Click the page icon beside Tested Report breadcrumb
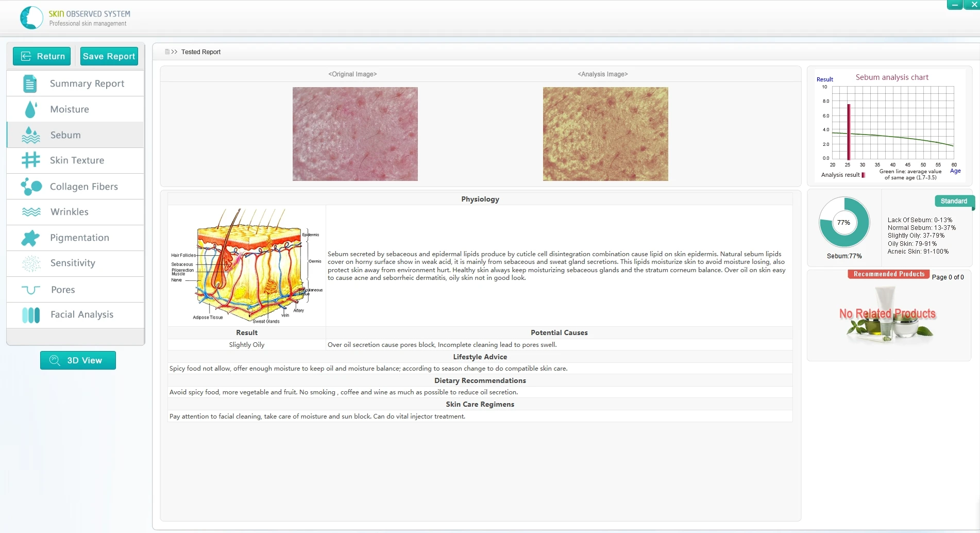 tap(167, 51)
